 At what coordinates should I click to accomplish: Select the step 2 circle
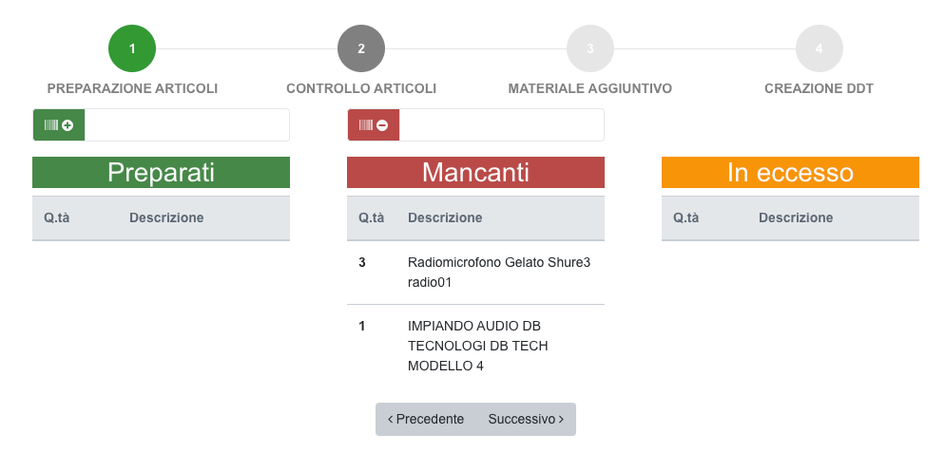tap(361, 48)
